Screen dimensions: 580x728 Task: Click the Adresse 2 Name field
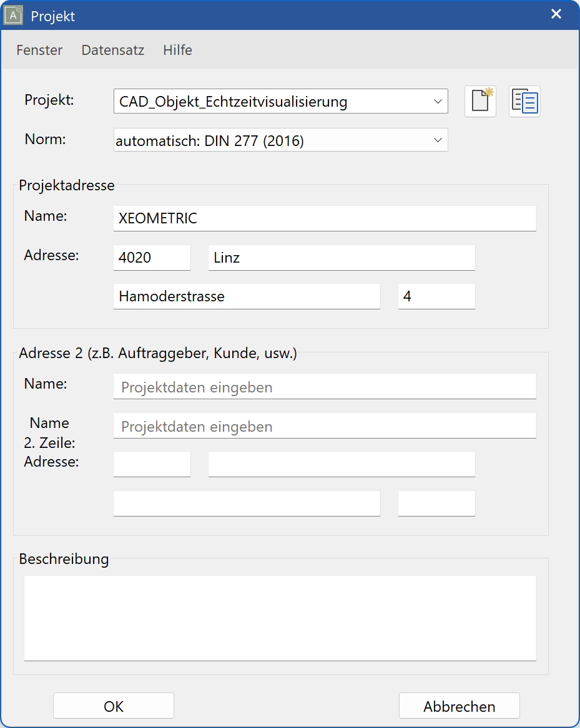(325, 387)
